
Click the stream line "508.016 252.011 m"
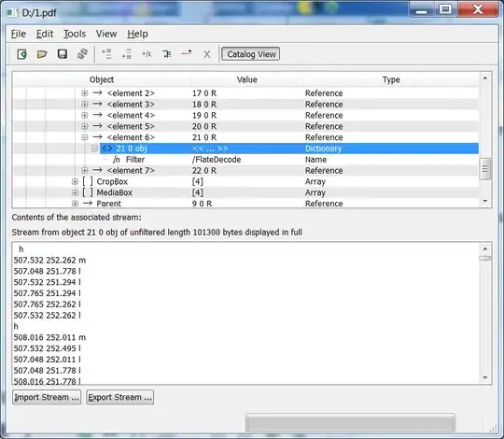[x=49, y=337]
